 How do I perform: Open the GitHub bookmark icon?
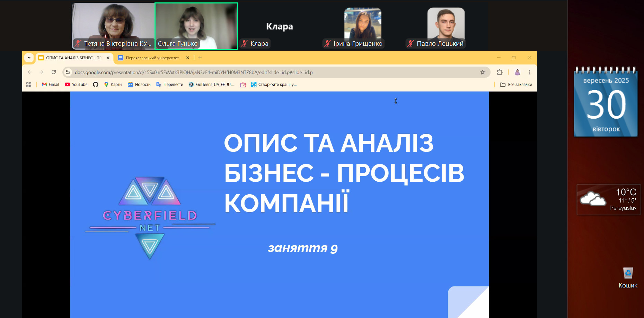[x=96, y=85]
